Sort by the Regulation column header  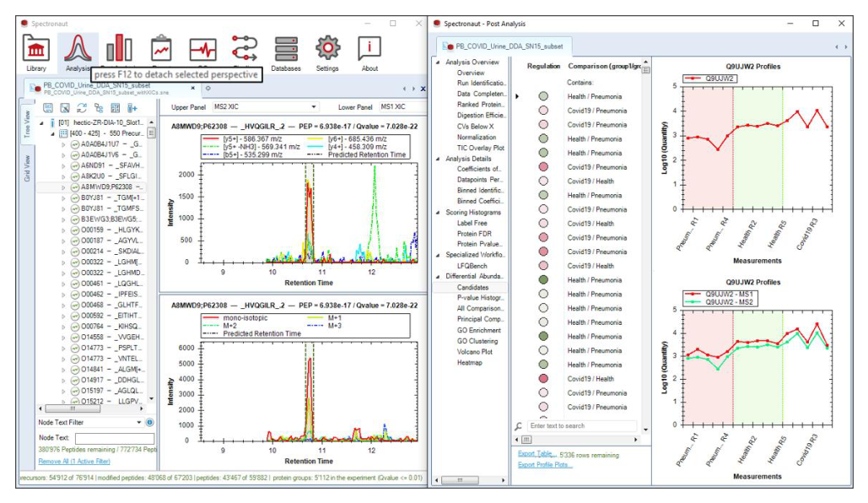(543, 66)
